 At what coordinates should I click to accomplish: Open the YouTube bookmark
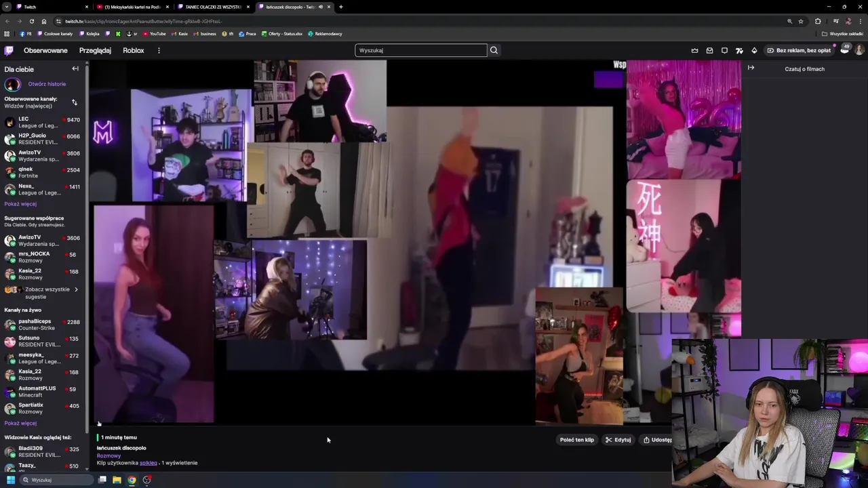point(154,34)
